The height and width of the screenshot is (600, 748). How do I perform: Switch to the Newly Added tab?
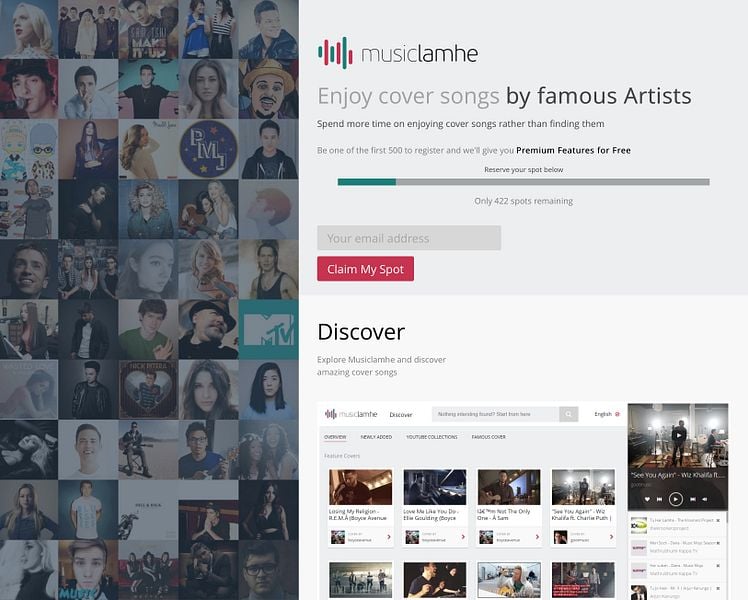click(376, 437)
